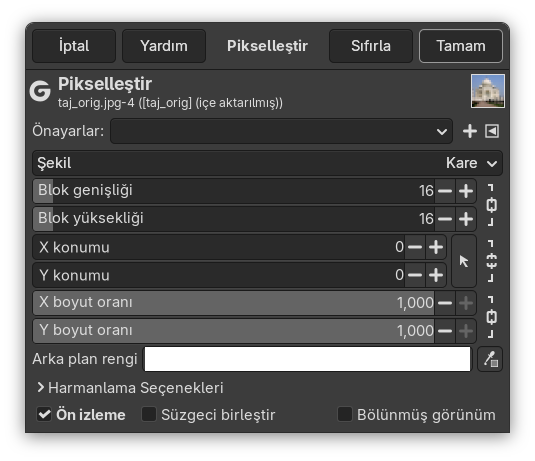535x461 pixels.
Task: Increase Blok yüksekliği with plus
Action: tap(466, 219)
